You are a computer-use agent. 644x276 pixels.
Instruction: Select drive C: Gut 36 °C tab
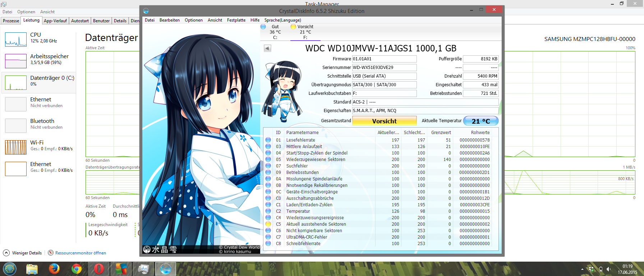tap(275, 32)
